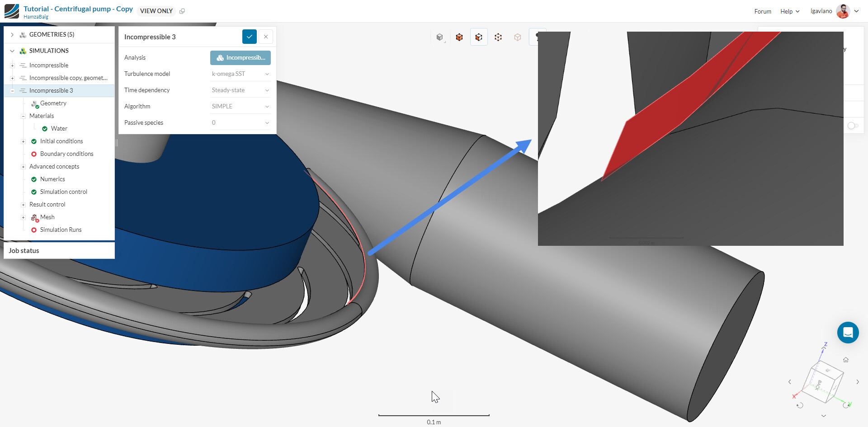
Task: Collapse the SIMULATIONS section
Action: (x=12, y=51)
